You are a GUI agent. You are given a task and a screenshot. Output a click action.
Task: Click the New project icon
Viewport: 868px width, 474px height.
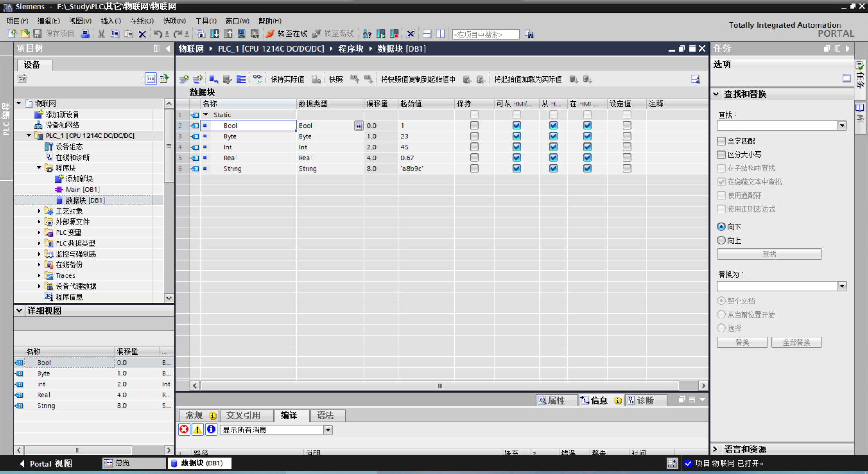[12, 34]
